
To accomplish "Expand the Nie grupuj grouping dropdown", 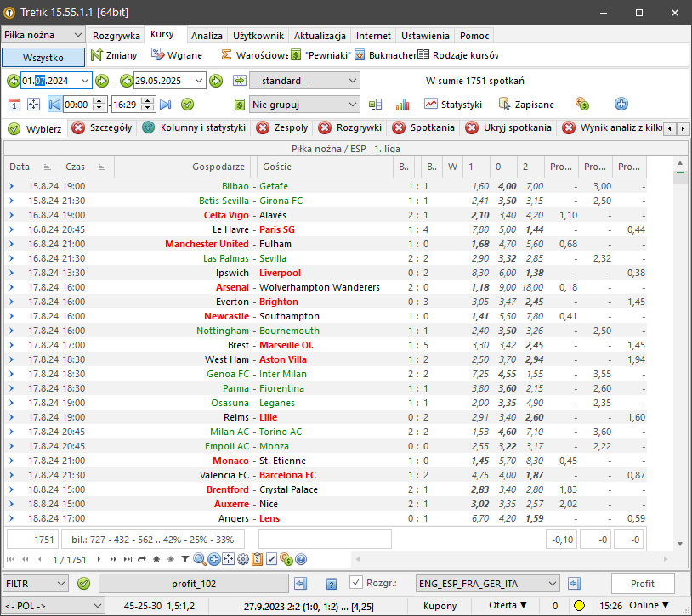I will tap(306, 105).
